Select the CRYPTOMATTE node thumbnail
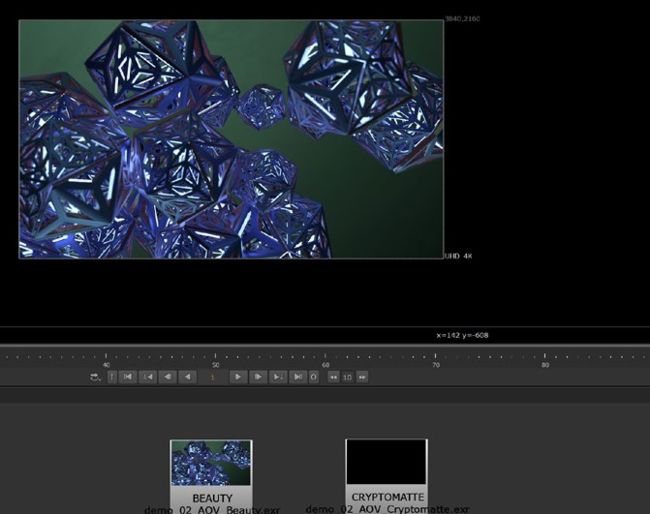 (x=386, y=463)
